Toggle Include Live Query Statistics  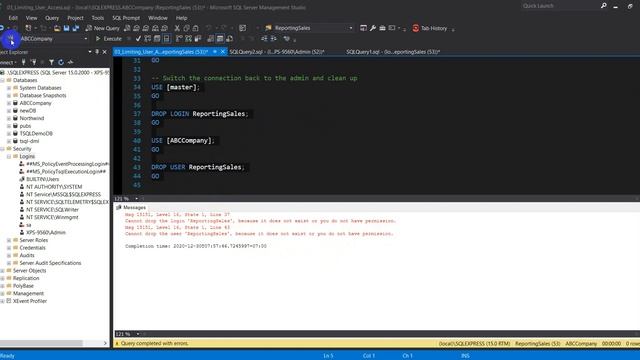coord(188,39)
